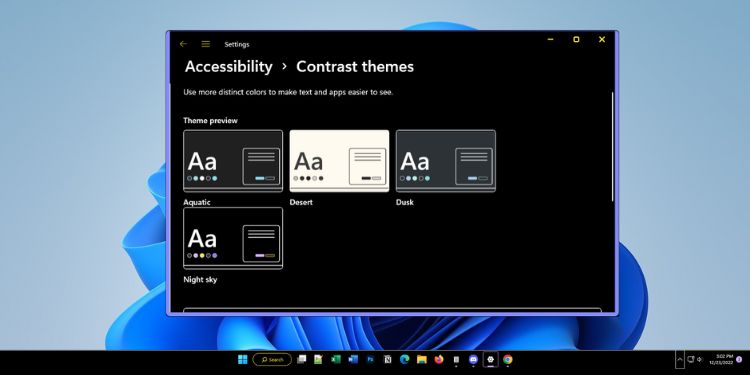
Task: Go back with the Settings back arrow
Action: pos(183,44)
